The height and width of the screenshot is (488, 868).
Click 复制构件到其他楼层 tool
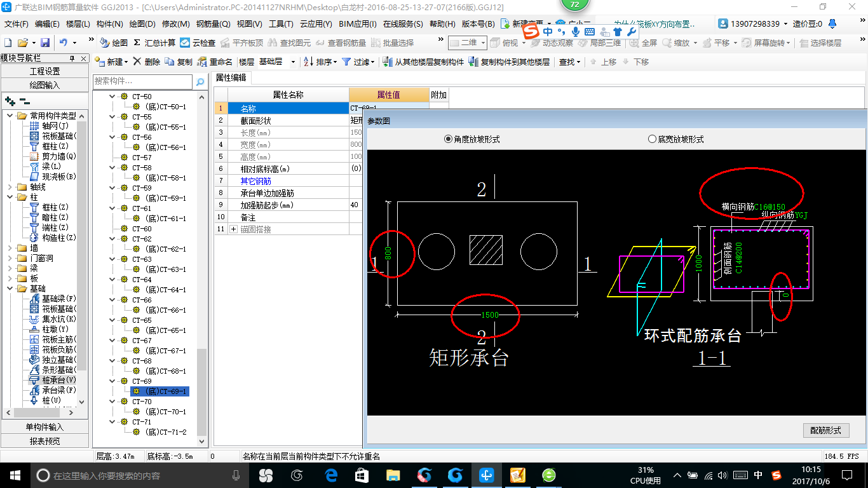(x=509, y=62)
